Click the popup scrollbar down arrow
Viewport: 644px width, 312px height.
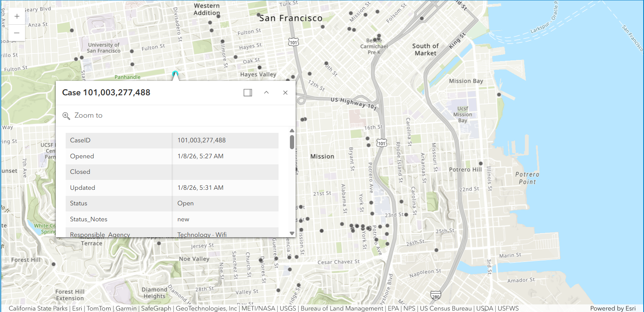pyautogui.click(x=292, y=233)
